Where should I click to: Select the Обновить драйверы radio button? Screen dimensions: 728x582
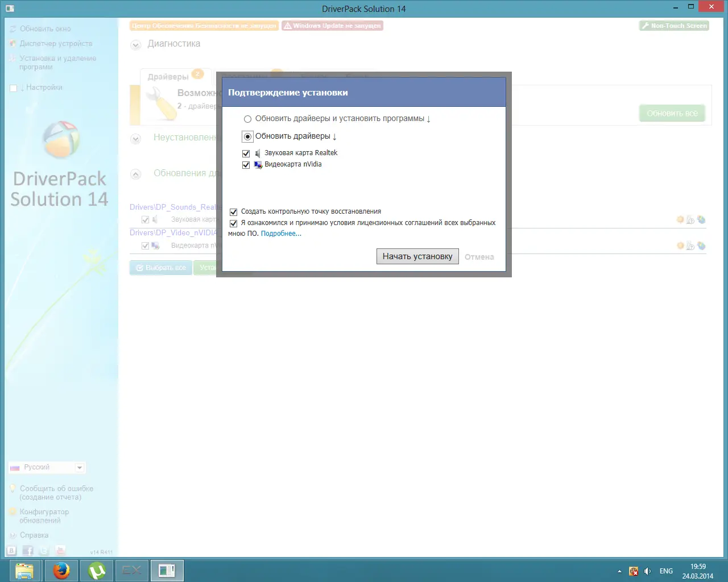pyautogui.click(x=247, y=136)
